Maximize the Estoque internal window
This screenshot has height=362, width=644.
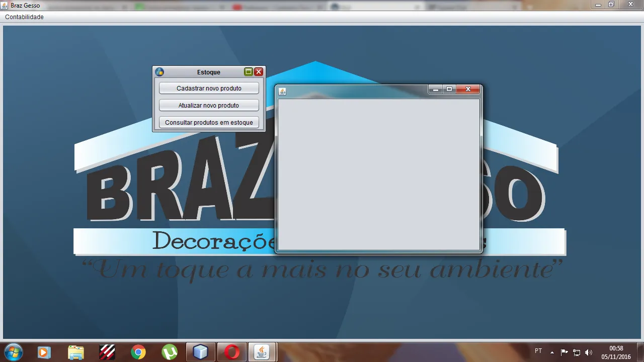point(249,72)
